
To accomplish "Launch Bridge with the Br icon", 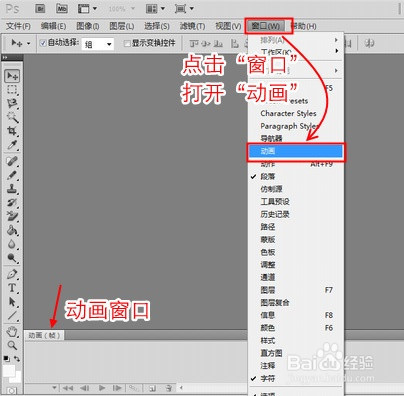I will coord(40,9).
